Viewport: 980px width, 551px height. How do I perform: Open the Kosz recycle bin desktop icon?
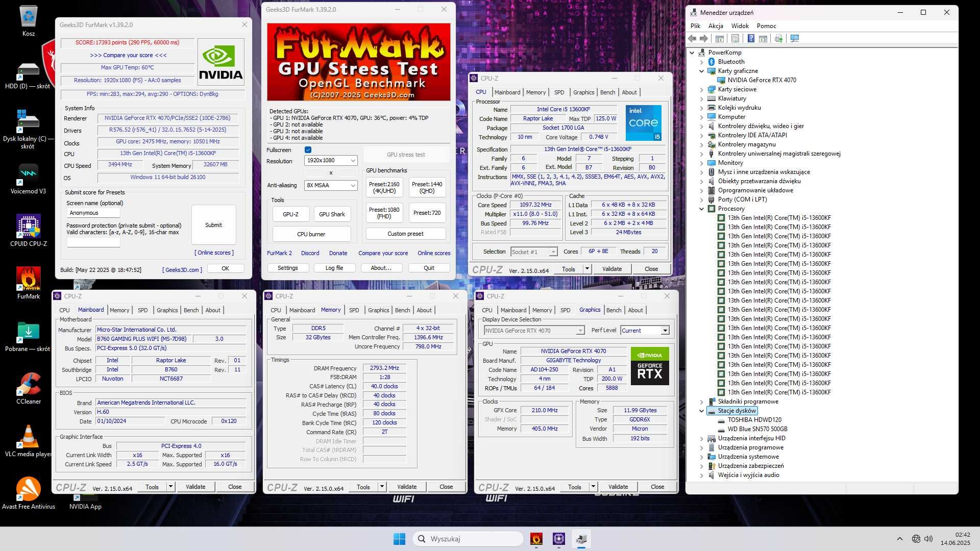click(29, 21)
